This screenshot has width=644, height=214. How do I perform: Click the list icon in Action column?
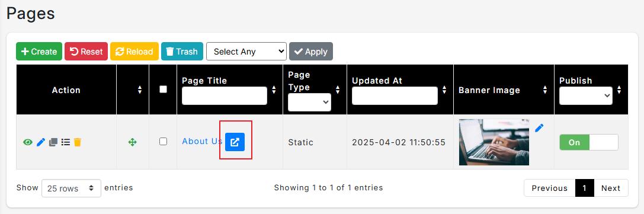(65, 142)
